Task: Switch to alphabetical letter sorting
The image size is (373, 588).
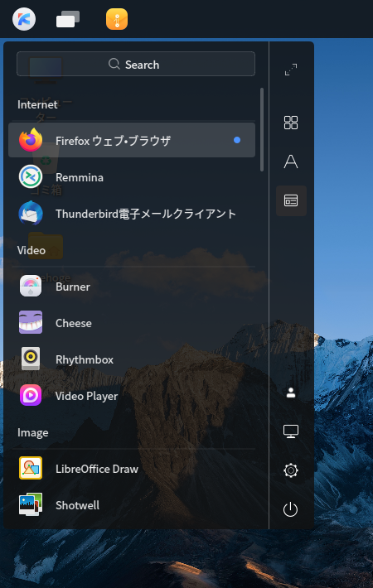Action: pyautogui.click(x=291, y=161)
